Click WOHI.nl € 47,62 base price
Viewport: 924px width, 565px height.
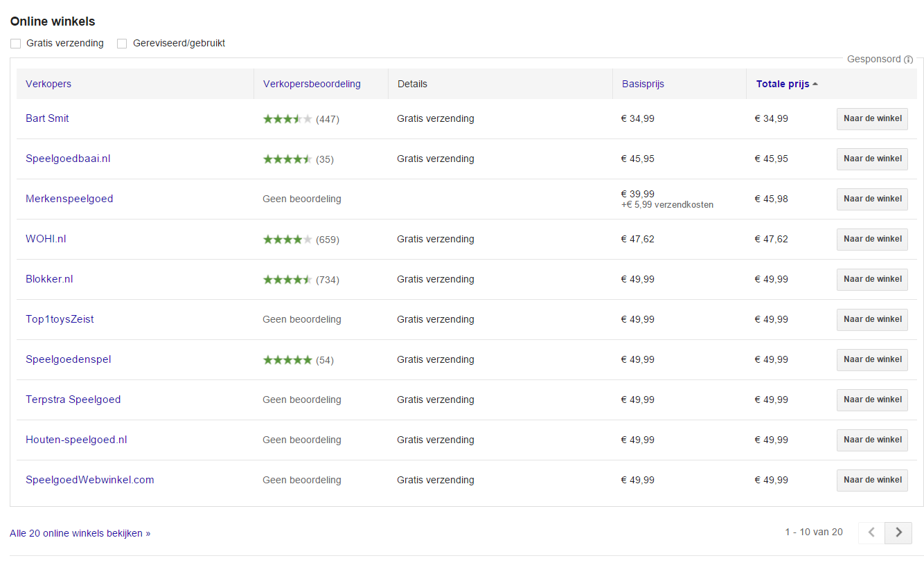(x=638, y=239)
